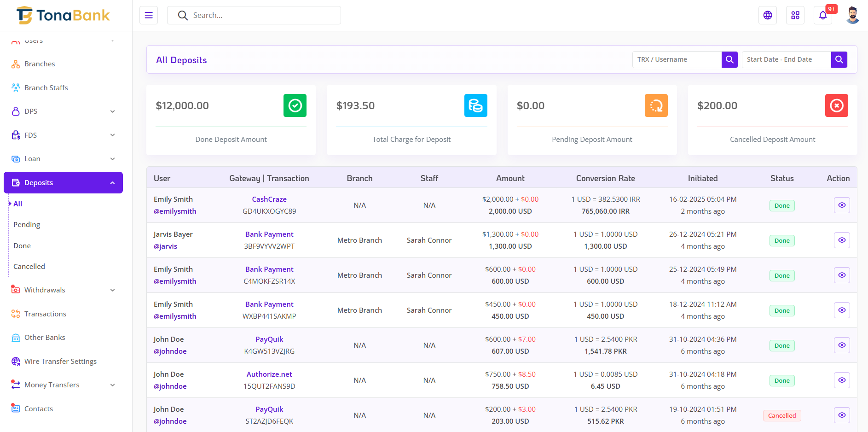Click the TonaBank logo
This screenshot has width=868, height=432.
coord(64,15)
